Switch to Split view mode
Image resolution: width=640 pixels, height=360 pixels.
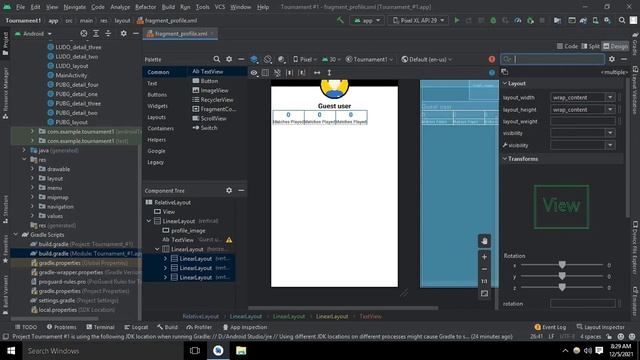590,46
